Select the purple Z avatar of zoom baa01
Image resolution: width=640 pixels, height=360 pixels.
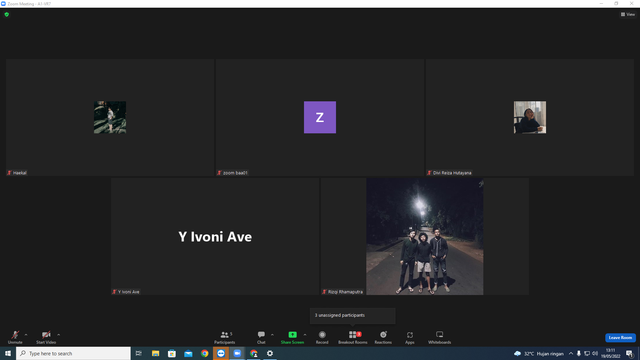point(320,117)
